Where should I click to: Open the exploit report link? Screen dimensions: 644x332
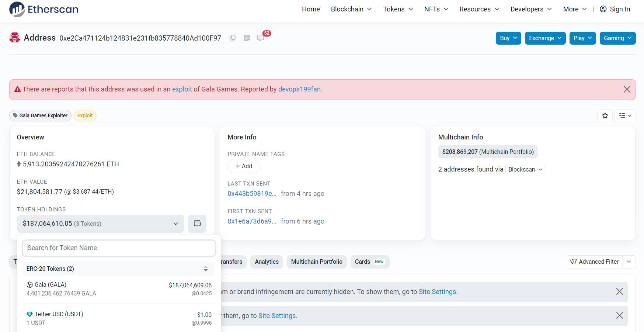pos(182,89)
